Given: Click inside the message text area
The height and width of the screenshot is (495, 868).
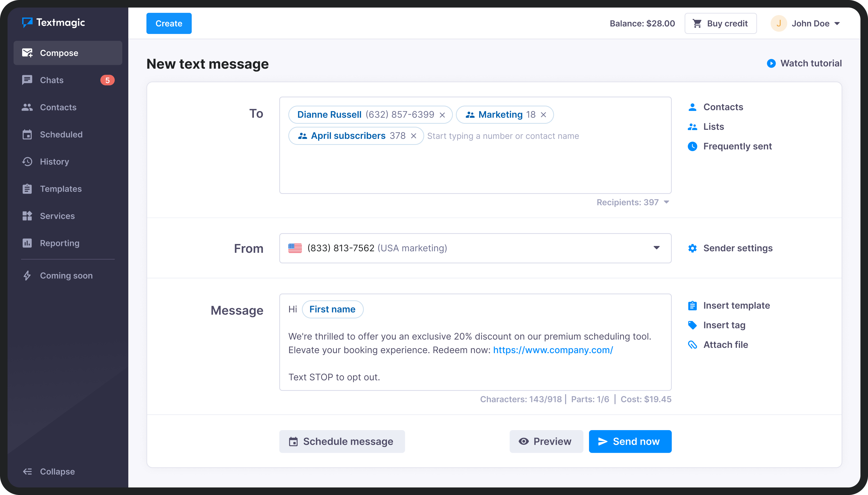Looking at the screenshot, I should [x=475, y=342].
